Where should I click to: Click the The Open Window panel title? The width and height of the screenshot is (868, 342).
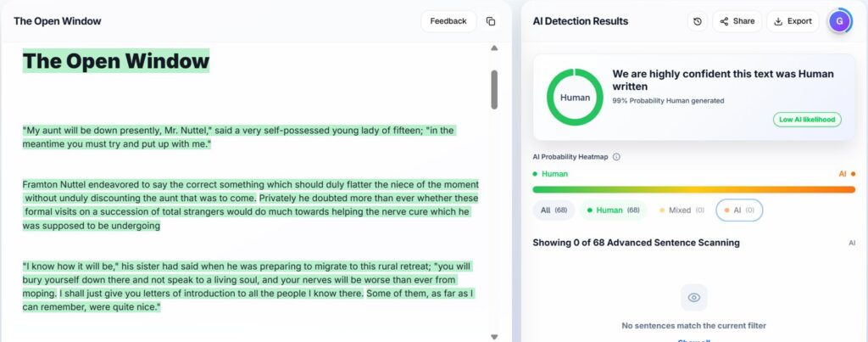[x=58, y=21]
